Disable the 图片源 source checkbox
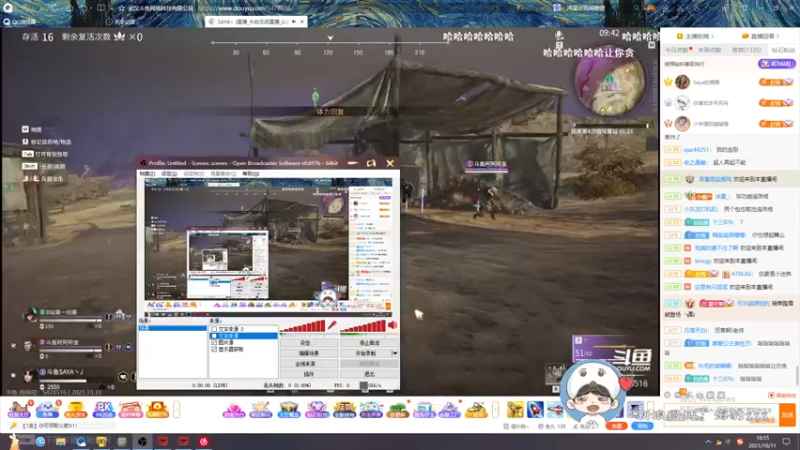The width and height of the screenshot is (800, 450). click(214, 342)
